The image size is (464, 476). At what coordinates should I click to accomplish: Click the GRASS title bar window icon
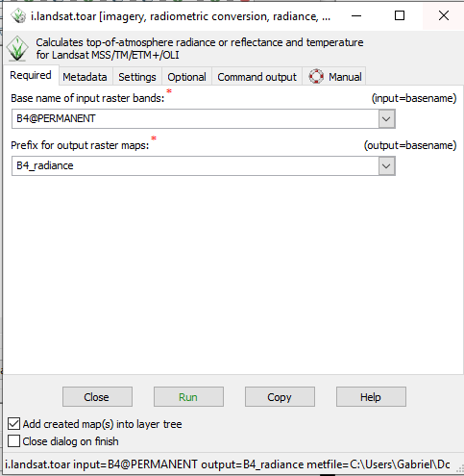(18, 15)
